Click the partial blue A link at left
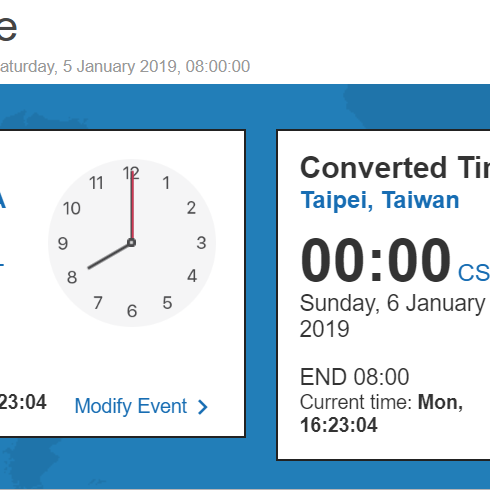490x490 pixels. pos(3,200)
